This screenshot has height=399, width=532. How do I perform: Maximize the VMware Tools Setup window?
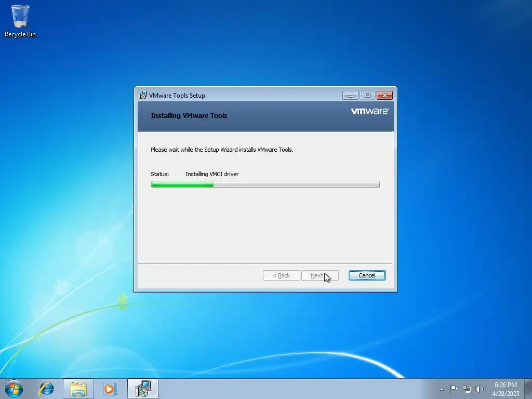pos(367,96)
